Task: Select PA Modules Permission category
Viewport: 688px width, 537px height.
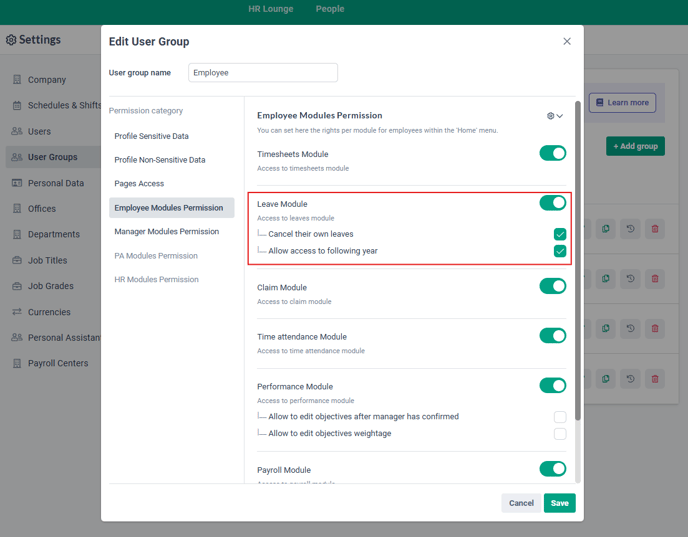Action: click(156, 255)
